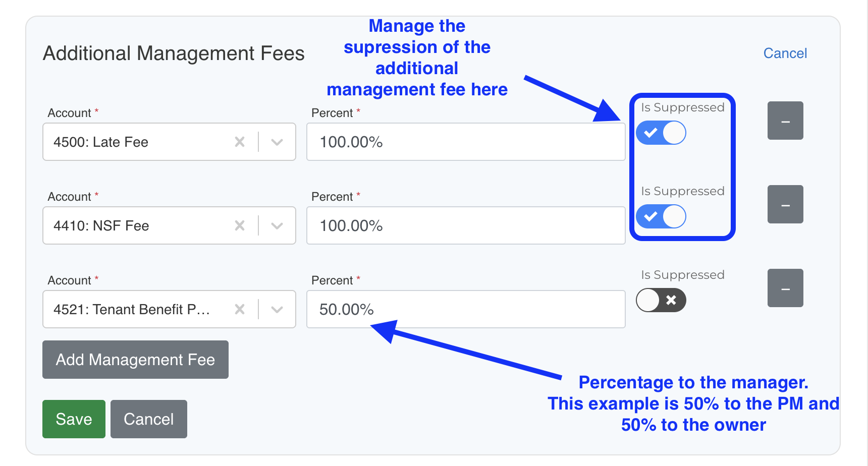Turn off Is Suppressed for NSF Fee
Viewport: 868px width, 466px height.
pos(661,217)
